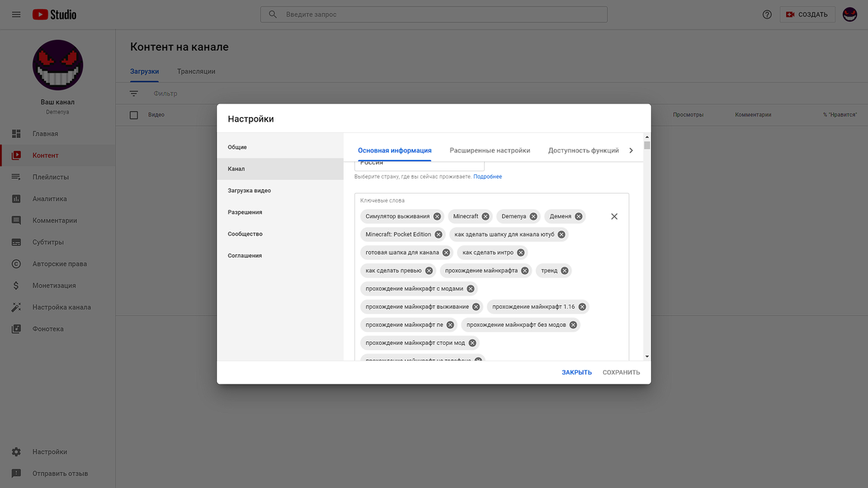This screenshot has width=868, height=488.
Task: Open the hamburger navigation menu
Action: tap(16, 14)
